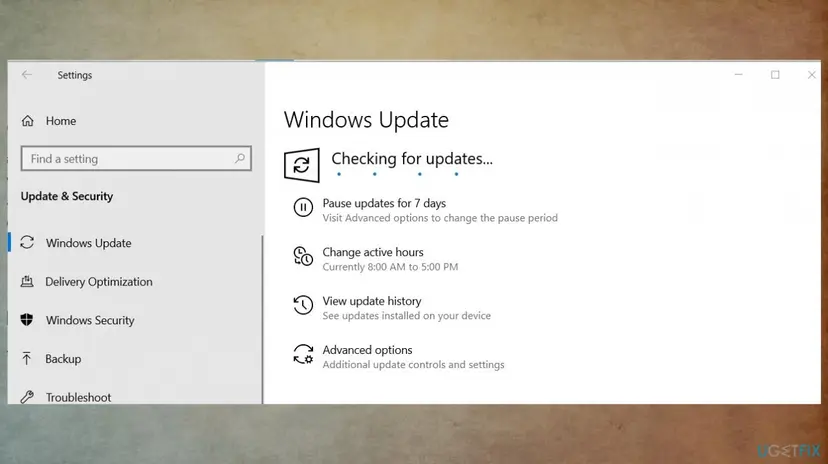Click 'Visit Advanced options to change the pause period'

click(x=440, y=218)
